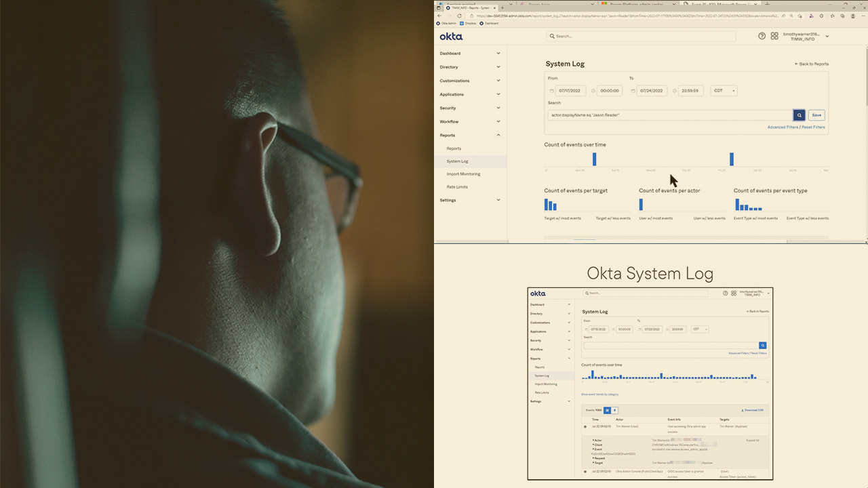
Task: Click the clock icon beside To time
Action: point(675,91)
